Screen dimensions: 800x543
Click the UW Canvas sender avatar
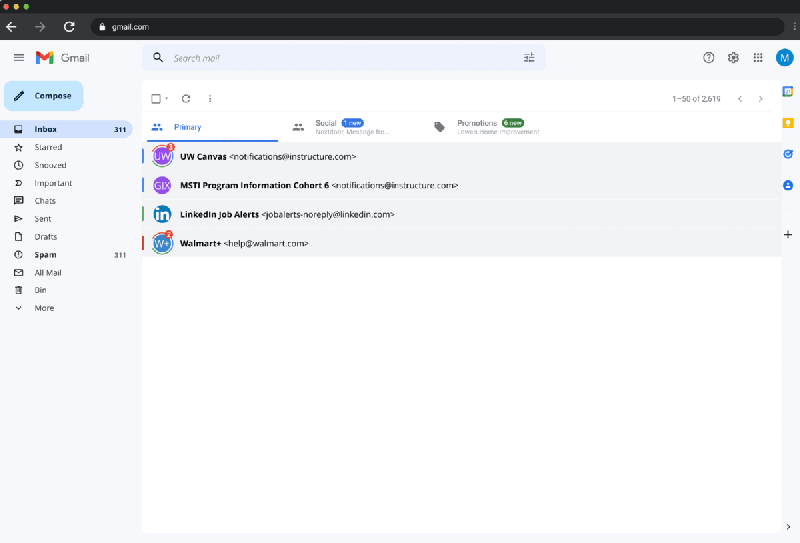click(x=162, y=156)
